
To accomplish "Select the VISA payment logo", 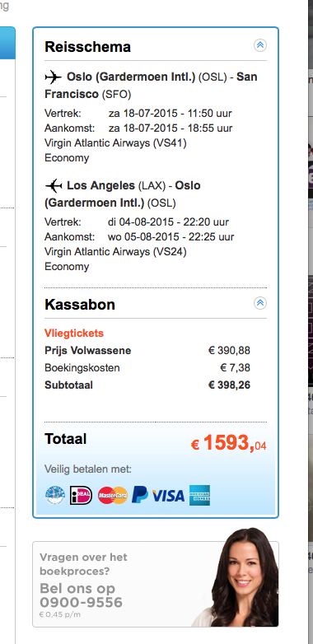I will click(x=168, y=496).
